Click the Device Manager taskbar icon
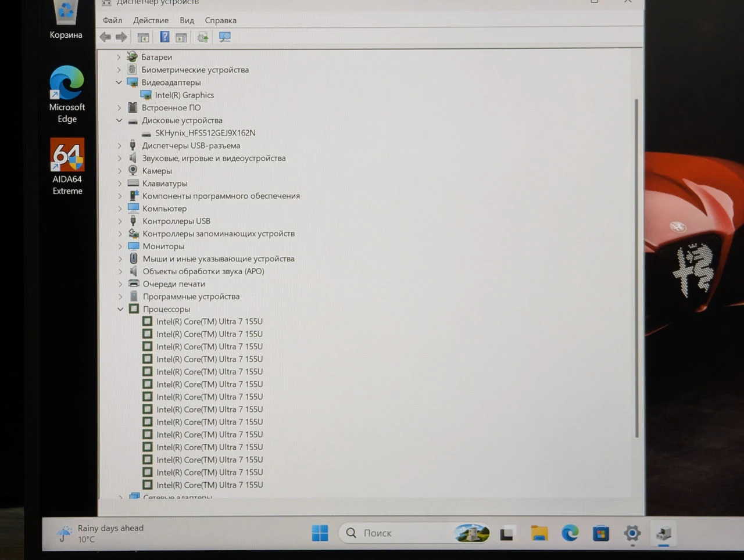 point(663,533)
